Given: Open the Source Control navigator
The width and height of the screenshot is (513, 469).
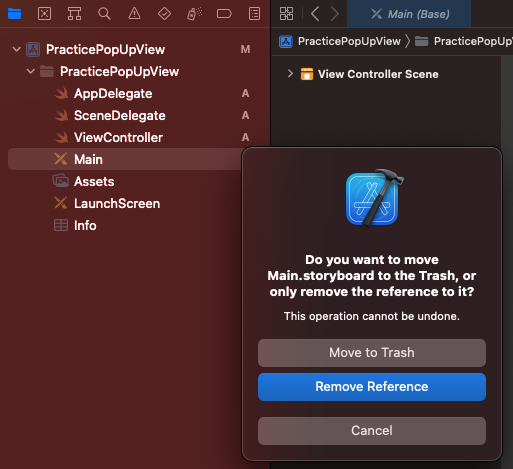Looking at the screenshot, I should click(x=44, y=14).
